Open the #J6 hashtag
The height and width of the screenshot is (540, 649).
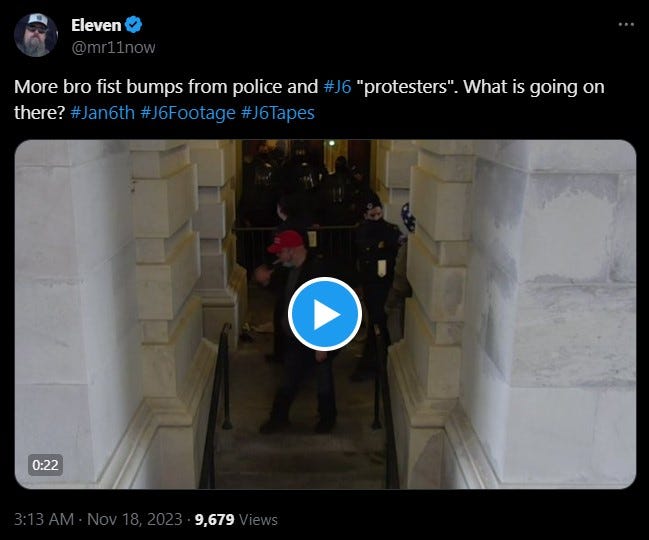coord(337,87)
